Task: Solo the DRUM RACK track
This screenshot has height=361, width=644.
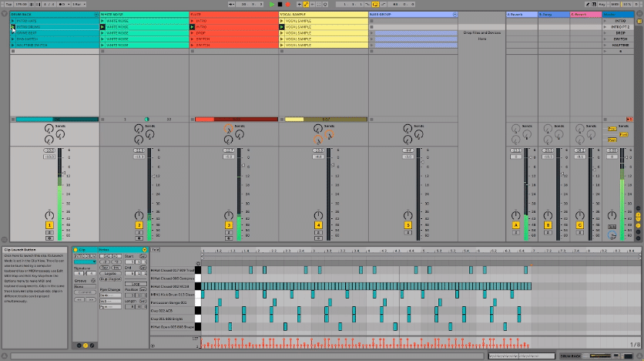Action: [49, 232]
